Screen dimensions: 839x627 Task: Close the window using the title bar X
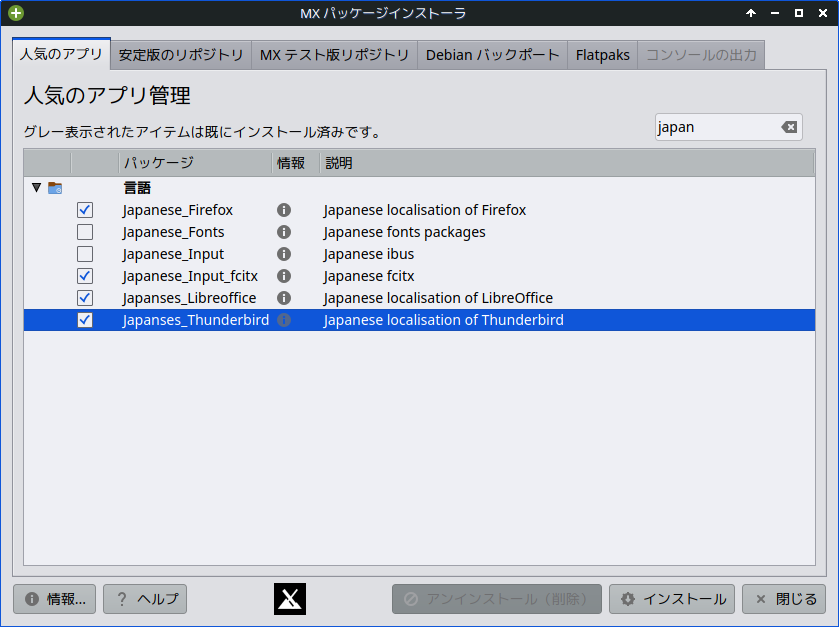823,13
